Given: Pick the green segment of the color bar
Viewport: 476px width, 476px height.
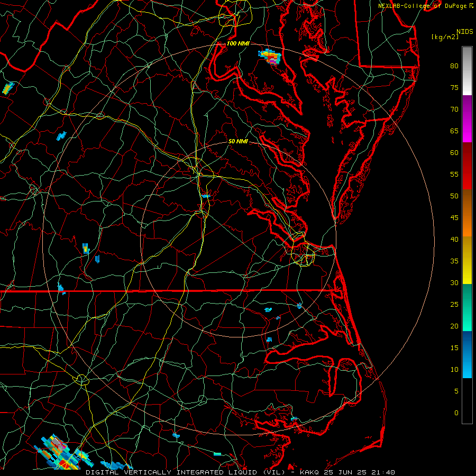Looking at the screenshot, I should coord(467,307).
